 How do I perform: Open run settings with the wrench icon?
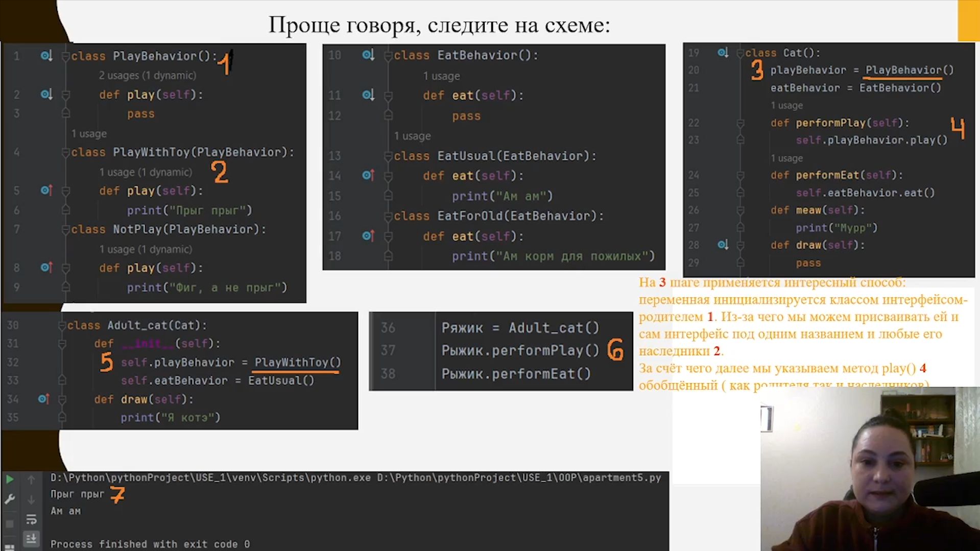tap(10, 499)
